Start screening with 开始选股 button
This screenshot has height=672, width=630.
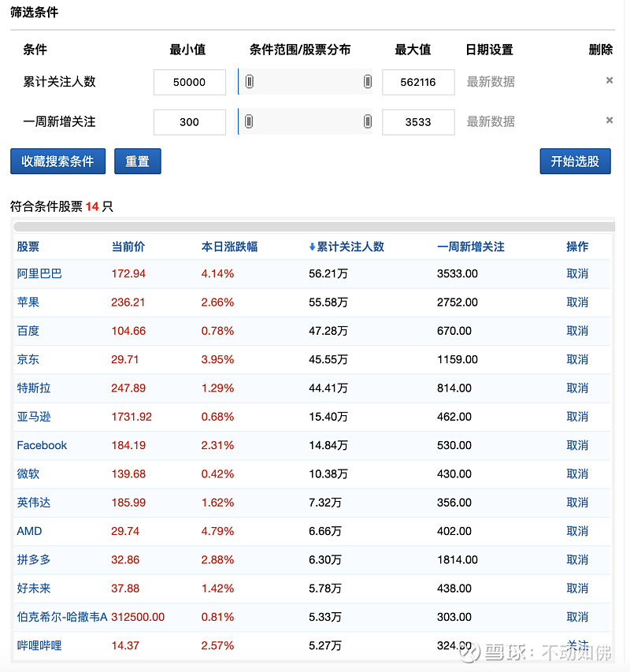(x=575, y=162)
